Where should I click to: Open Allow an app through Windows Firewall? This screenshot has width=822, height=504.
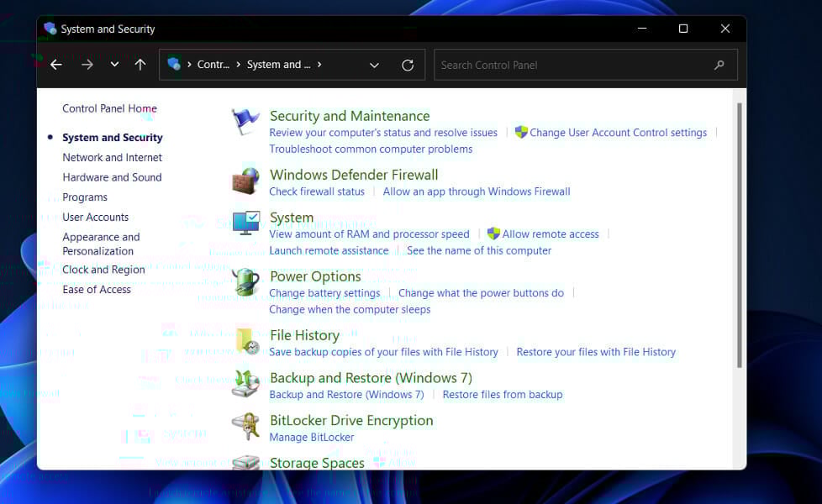click(x=477, y=192)
